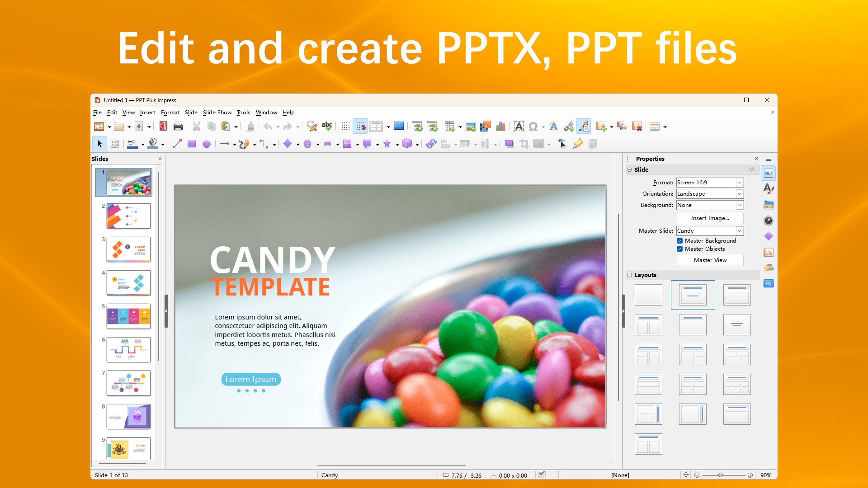This screenshot has width=868, height=488.
Task: Click the Export as PDF icon
Action: coord(163,127)
